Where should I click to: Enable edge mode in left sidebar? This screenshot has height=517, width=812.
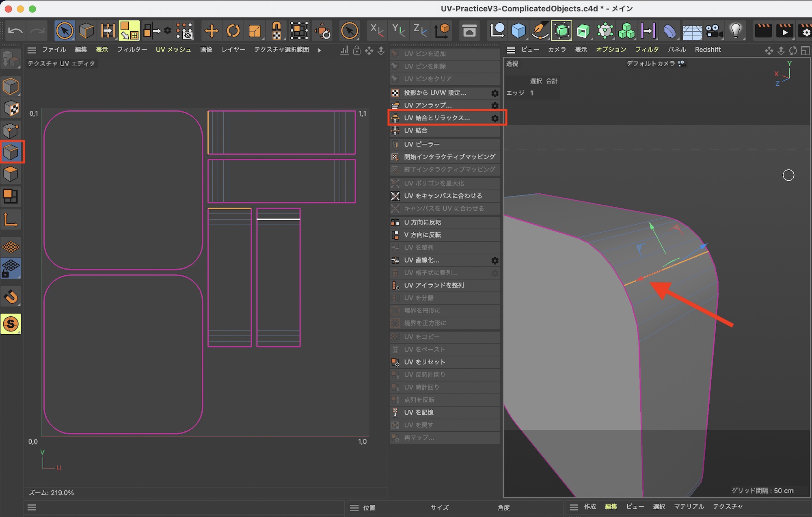coord(11,152)
